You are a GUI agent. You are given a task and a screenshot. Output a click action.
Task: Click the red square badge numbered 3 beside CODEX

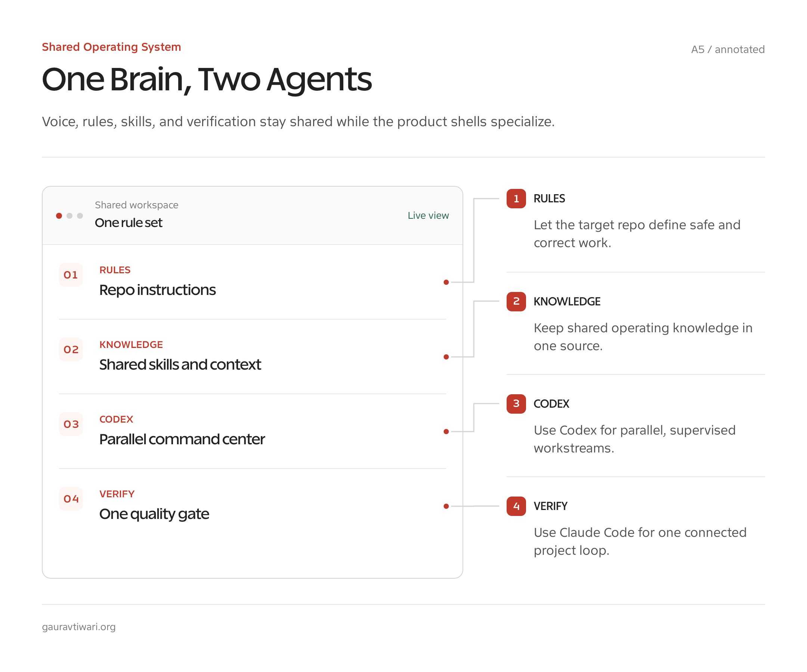pyautogui.click(x=516, y=404)
